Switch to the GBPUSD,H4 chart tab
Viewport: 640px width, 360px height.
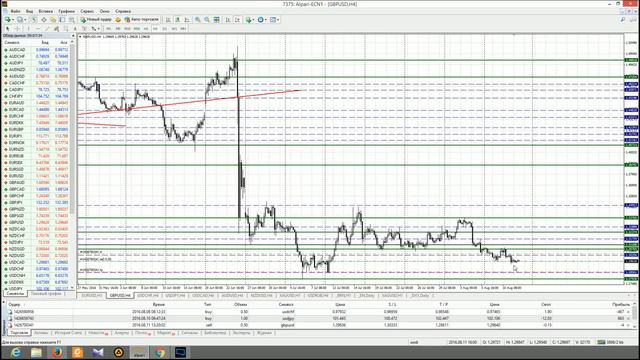pos(120,295)
